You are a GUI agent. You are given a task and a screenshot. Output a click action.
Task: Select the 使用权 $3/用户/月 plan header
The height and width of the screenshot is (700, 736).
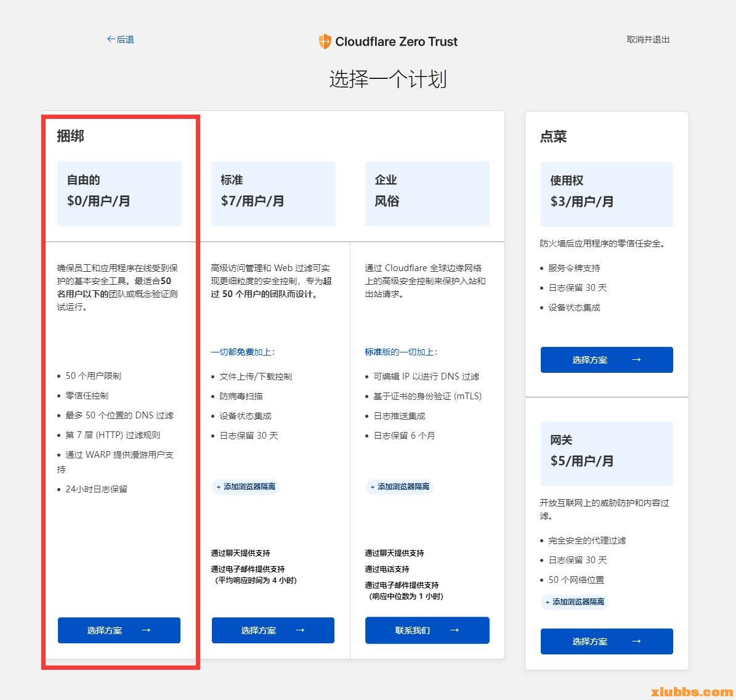click(606, 194)
